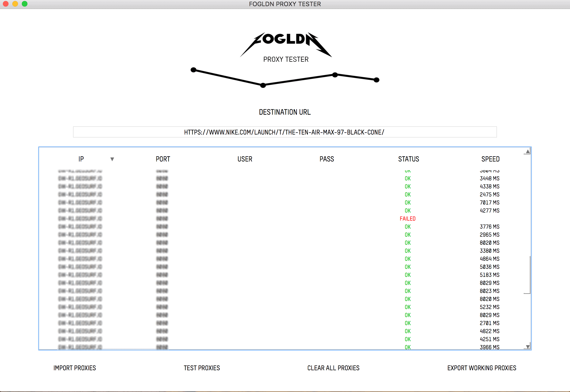Click the STATUS column header
This screenshot has height=392, width=570.
[408, 159]
